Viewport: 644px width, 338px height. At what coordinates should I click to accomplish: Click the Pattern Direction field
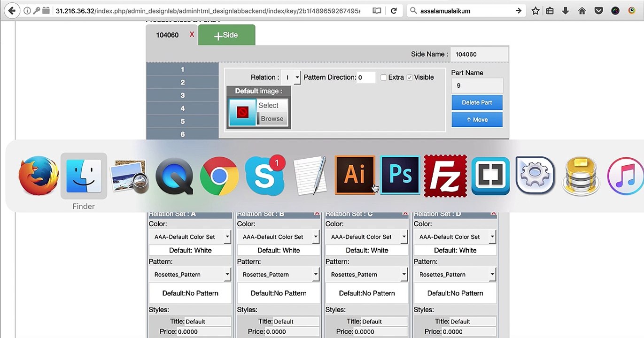point(366,77)
